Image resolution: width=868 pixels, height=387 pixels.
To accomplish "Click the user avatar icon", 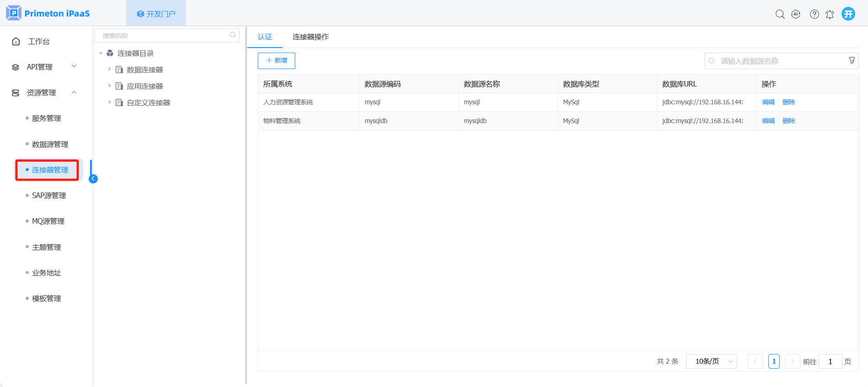I will point(848,14).
